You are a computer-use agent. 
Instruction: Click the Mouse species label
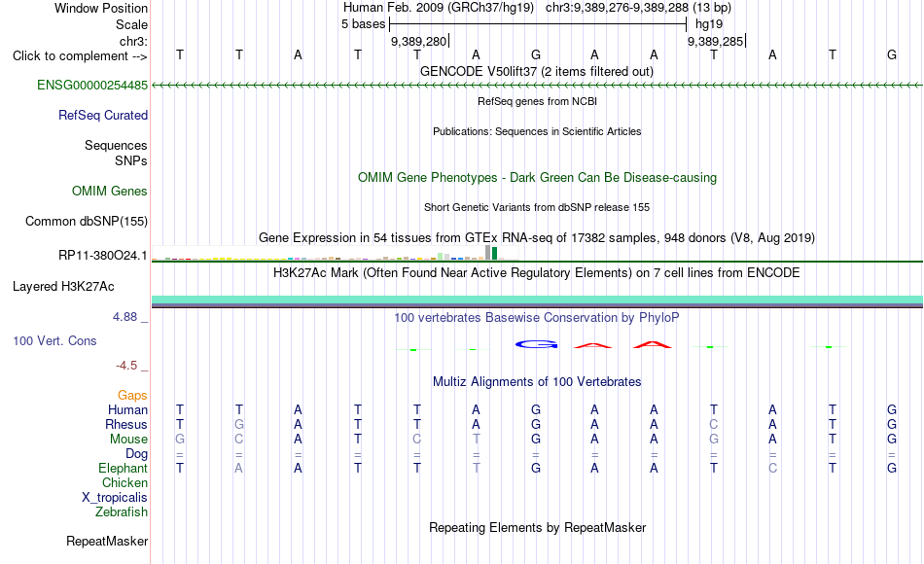[128, 440]
